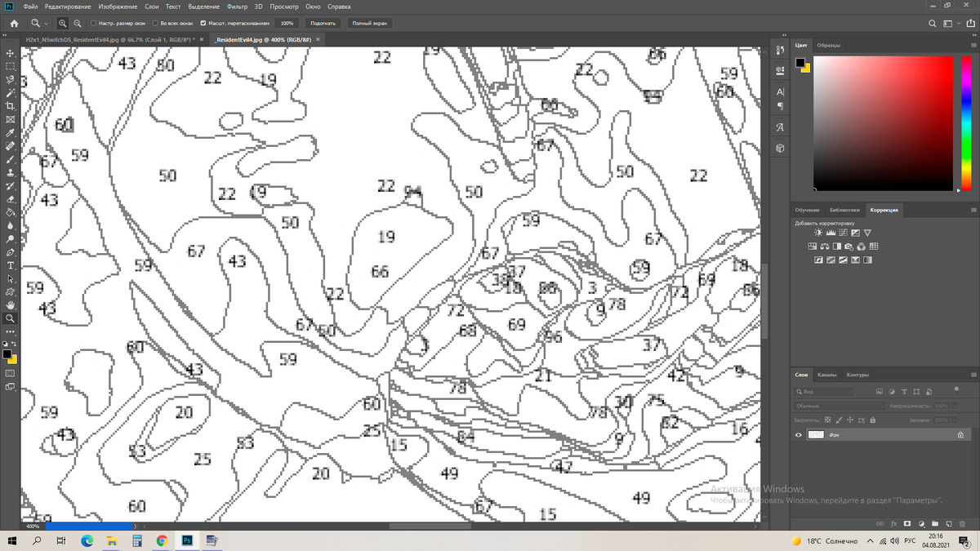This screenshot has height=551, width=980.
Task: Open the History panel icon
Action: 780,51
